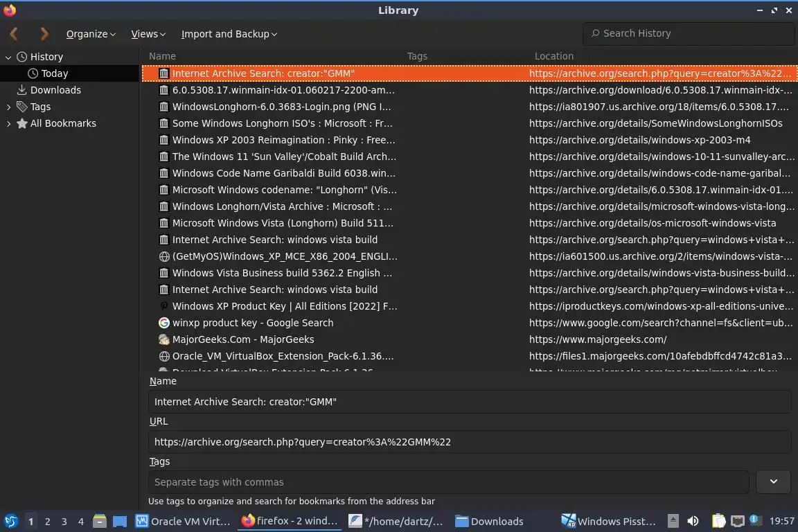
Task: Open Downloads in the sidebar
Action: click(55, 90)
